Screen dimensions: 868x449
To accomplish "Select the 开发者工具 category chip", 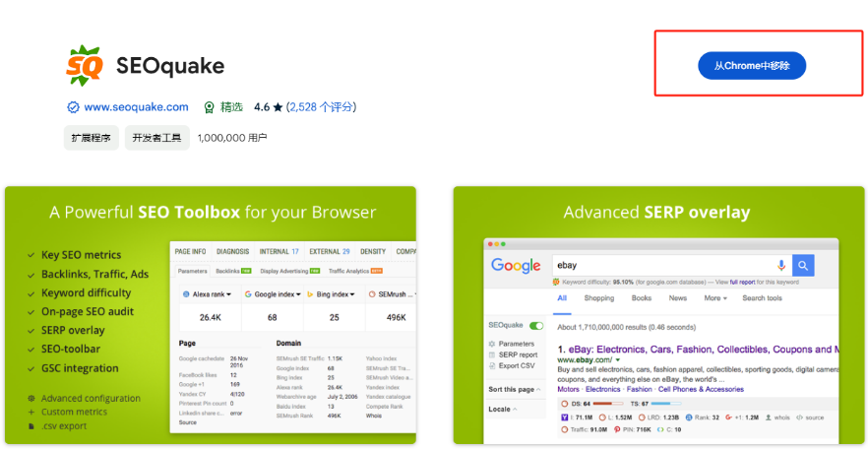I will [x=157, y=138].
